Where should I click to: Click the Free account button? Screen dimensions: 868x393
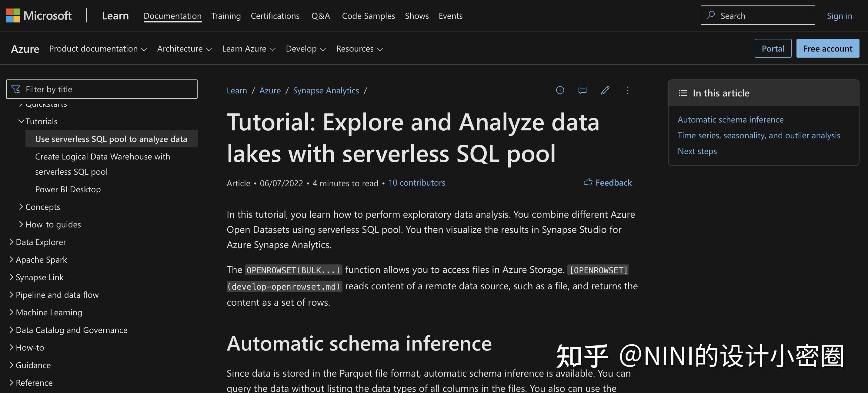[x=828, y=49]
